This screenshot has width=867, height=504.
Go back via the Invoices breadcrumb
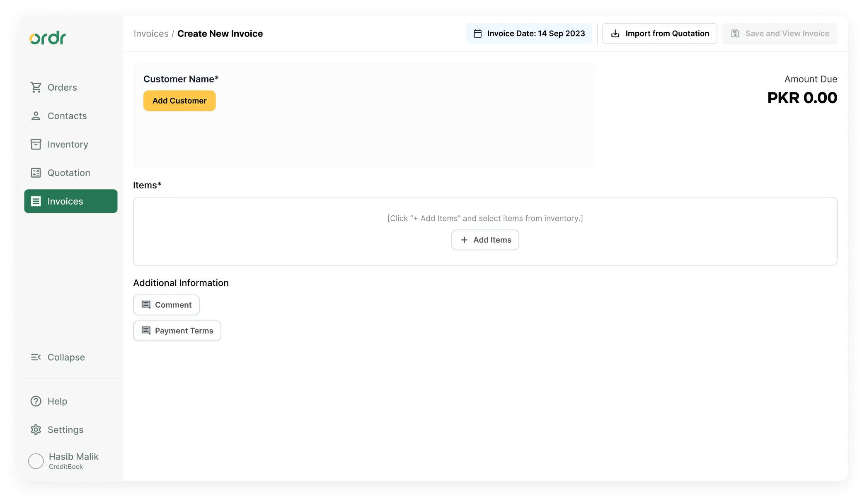(x=151, y=33)
